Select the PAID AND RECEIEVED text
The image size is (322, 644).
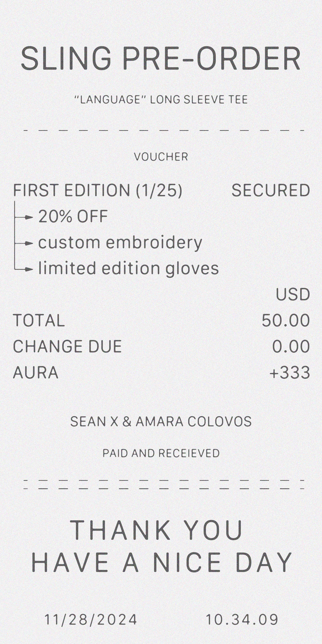tap(161, 453)
